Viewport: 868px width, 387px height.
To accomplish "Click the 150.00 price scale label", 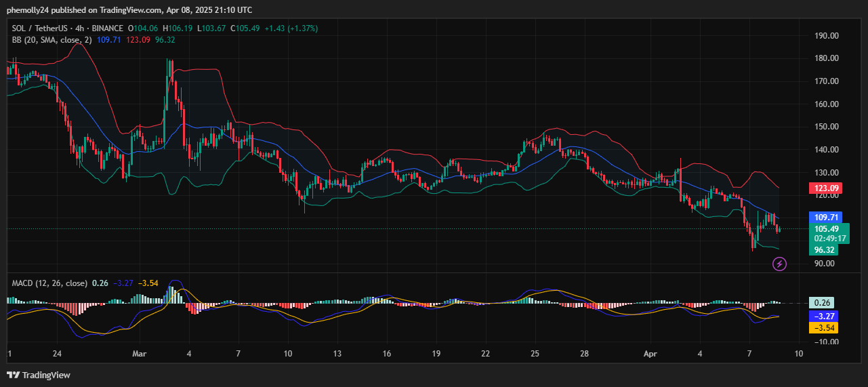I will click(x=825, y=127).
